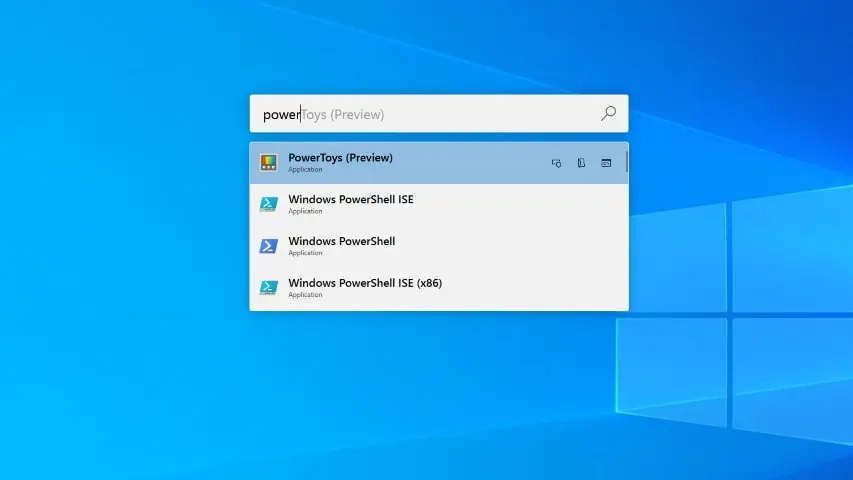Click the PowerShell ISE (x86) icon
853x480 pixels.
coord(268,288)
